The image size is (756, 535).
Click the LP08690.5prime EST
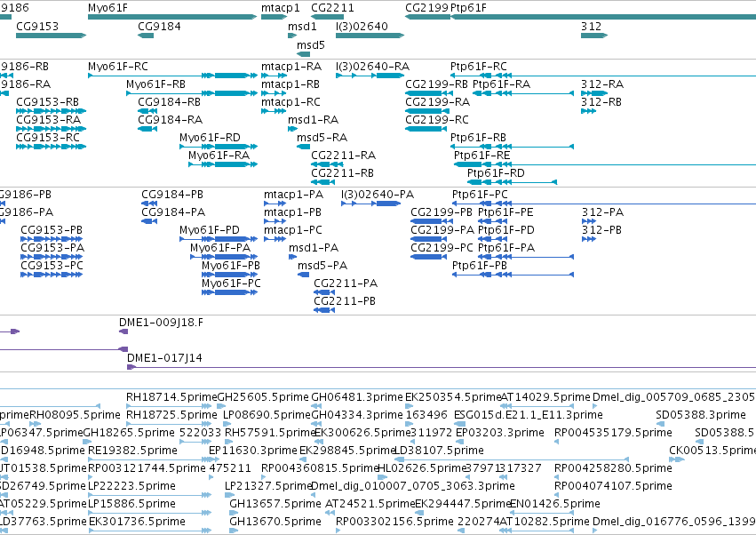coord(227,424)
